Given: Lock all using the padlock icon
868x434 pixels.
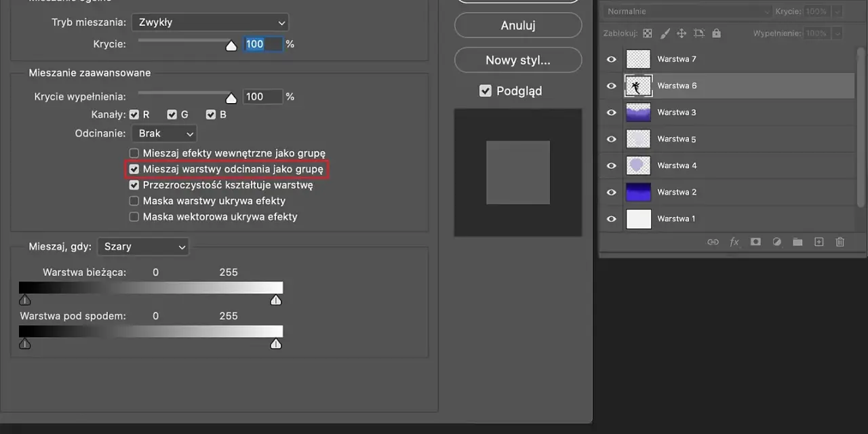Looking at the screenshot, I should point(716,33).
